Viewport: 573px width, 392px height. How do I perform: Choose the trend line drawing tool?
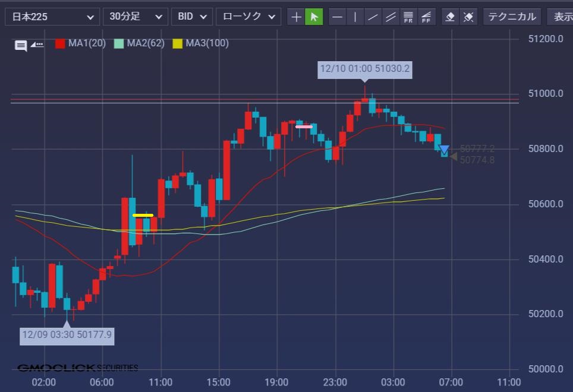pos(373,17)
